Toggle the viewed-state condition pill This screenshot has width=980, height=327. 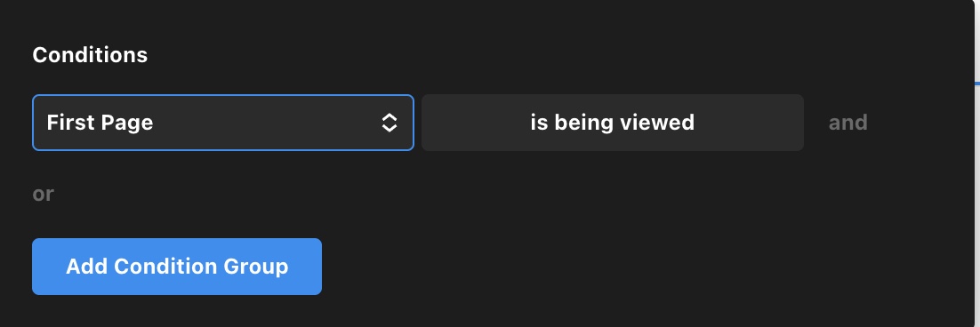[613, 123]
